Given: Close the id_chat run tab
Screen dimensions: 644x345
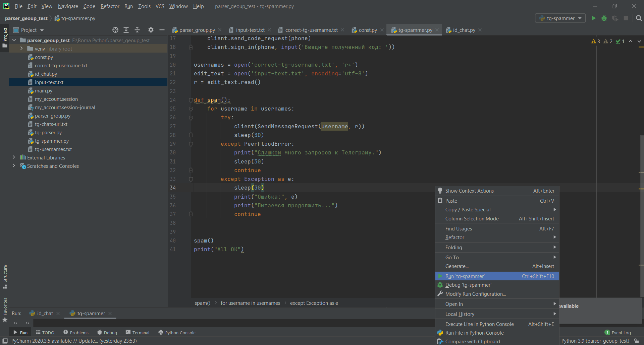Looking at the screenshot, I should (x=58, y=314).
